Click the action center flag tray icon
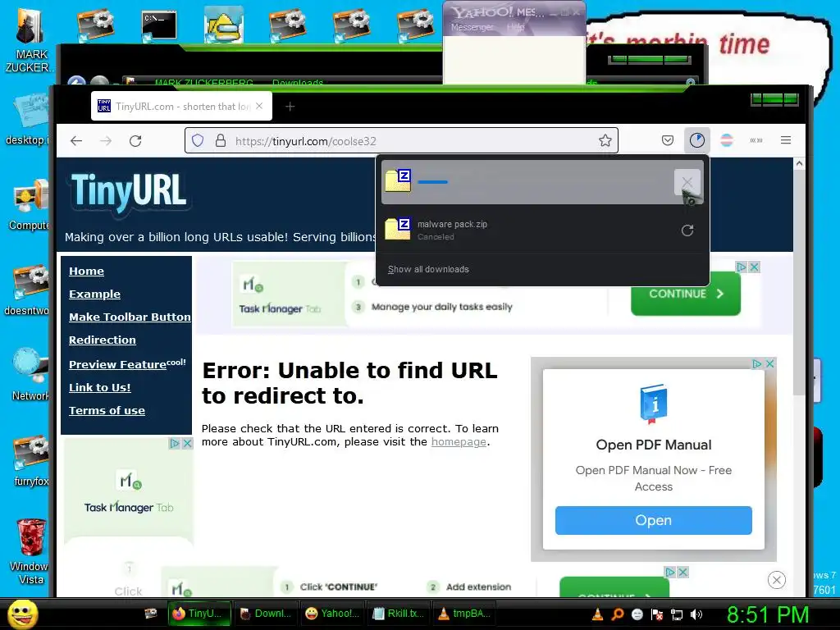The image size is (840, 630). (657, 614)
